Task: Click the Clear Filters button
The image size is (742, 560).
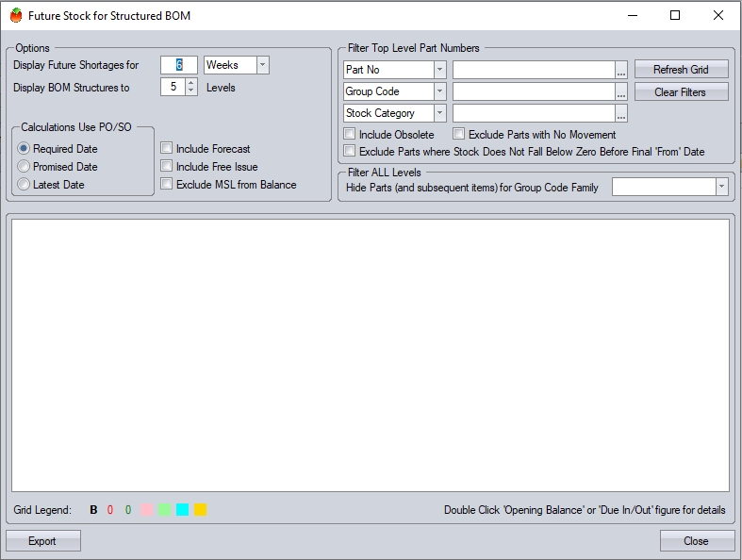Action: (681, 92)
